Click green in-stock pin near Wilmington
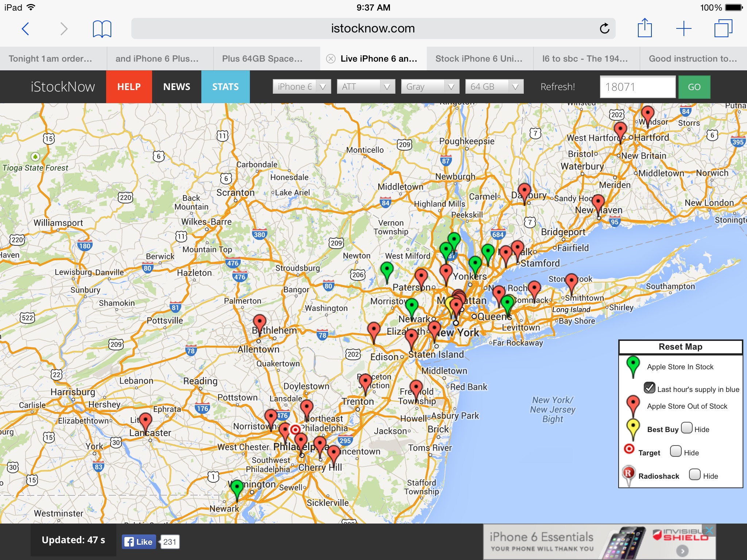This screenshot has height=560, width=747. click(237, 487)
